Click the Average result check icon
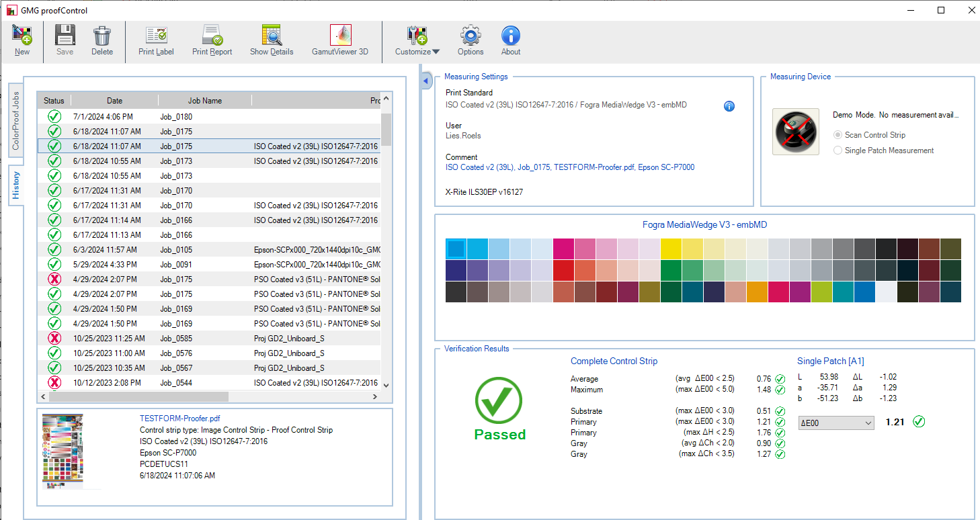 780,379
